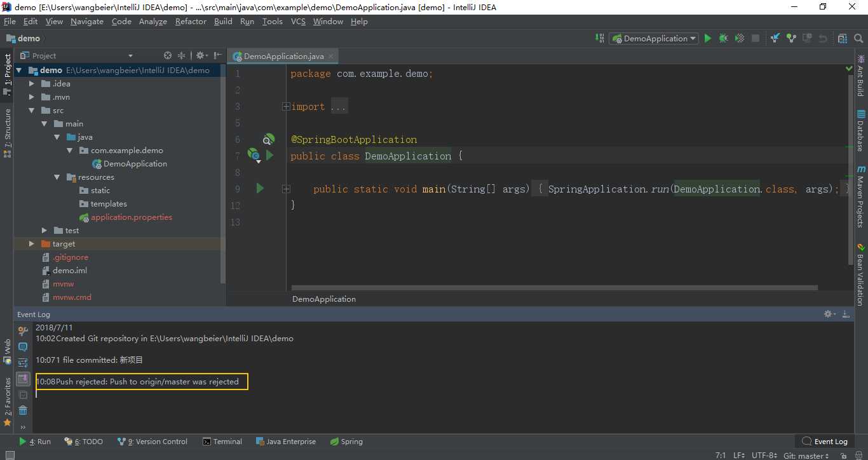Open the Version Control tool window
Image resolution: width=868 pixels, height=460 pixels.
[153, 442]
